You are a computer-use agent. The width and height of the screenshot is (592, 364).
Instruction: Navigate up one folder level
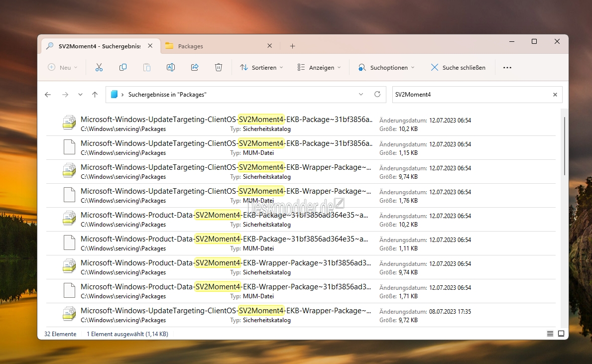[95, 95]
